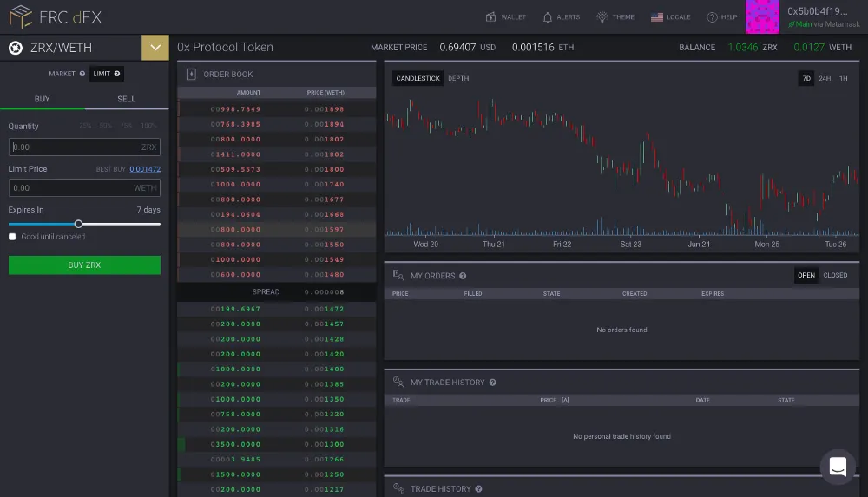Viewport: 868px width, 497px height.
Task: Click the My Trade History help icon
Action: pyautogui.click(x=493, y=383)
